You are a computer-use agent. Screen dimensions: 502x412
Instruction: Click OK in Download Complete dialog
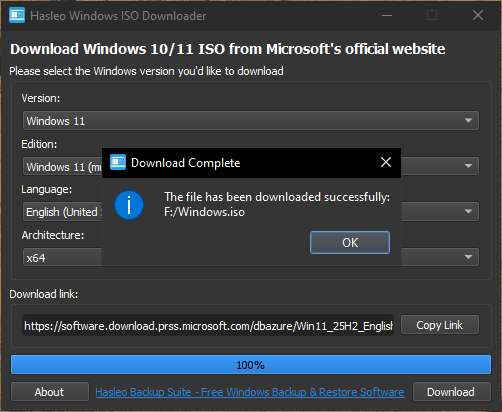coord(350,242)
